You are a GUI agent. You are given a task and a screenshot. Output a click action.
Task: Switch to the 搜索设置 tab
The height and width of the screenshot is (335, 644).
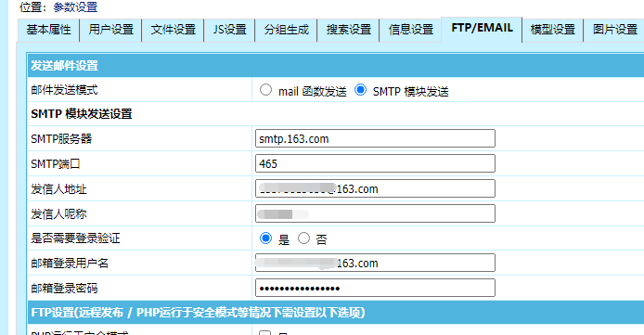(348, 30)
